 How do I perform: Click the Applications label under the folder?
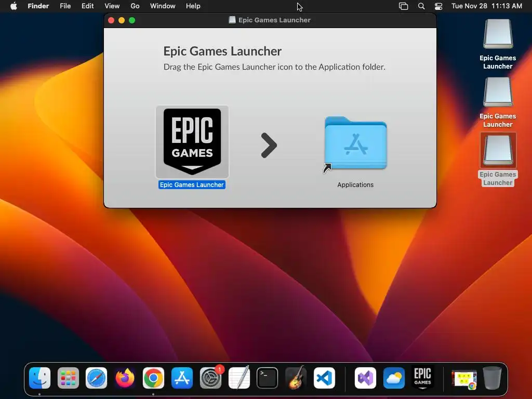point(355,184)
